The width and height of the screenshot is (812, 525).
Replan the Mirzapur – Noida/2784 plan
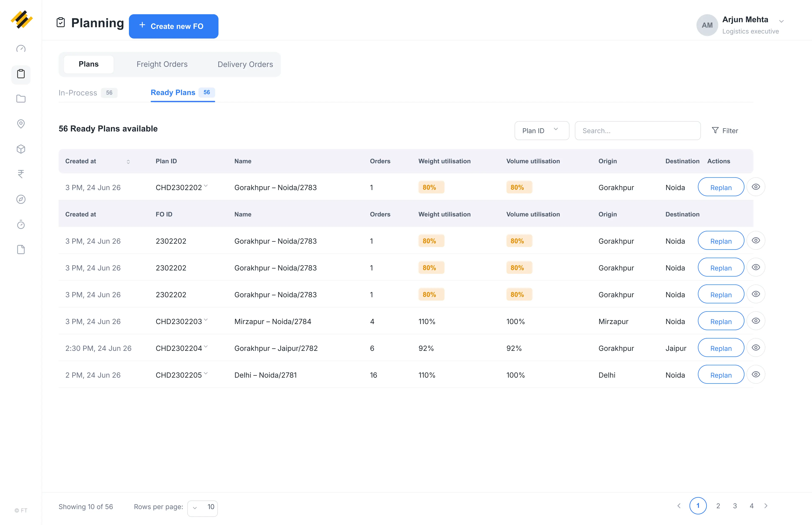721,321
